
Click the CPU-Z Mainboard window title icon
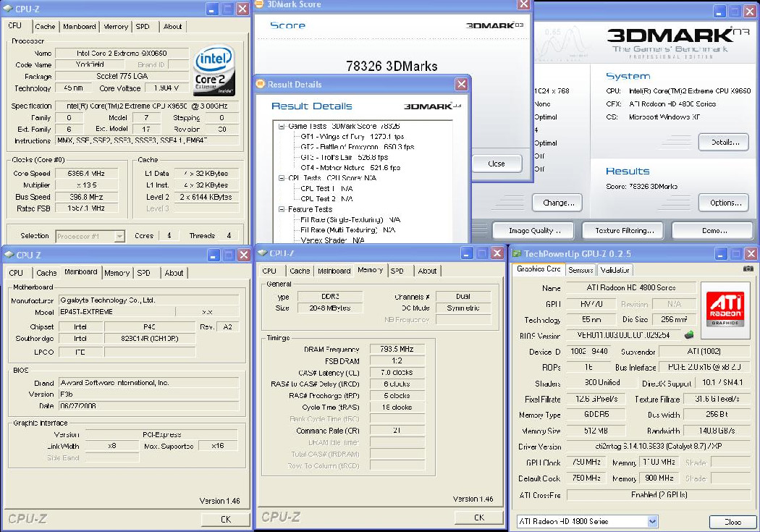coord(9,254)
